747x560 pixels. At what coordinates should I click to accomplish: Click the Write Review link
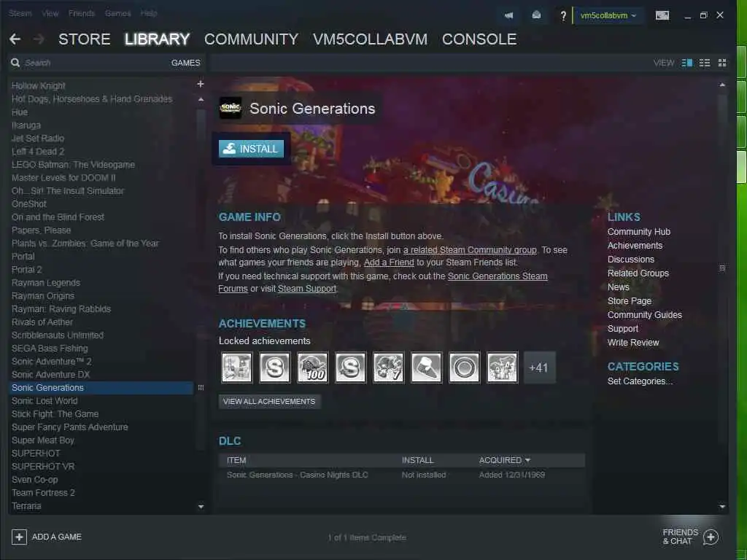point(633,343)
